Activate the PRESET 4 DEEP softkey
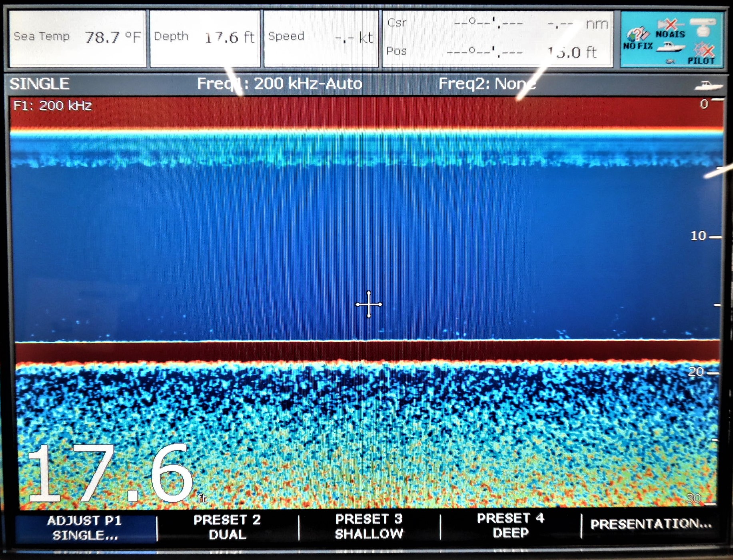 pos(511,526)
